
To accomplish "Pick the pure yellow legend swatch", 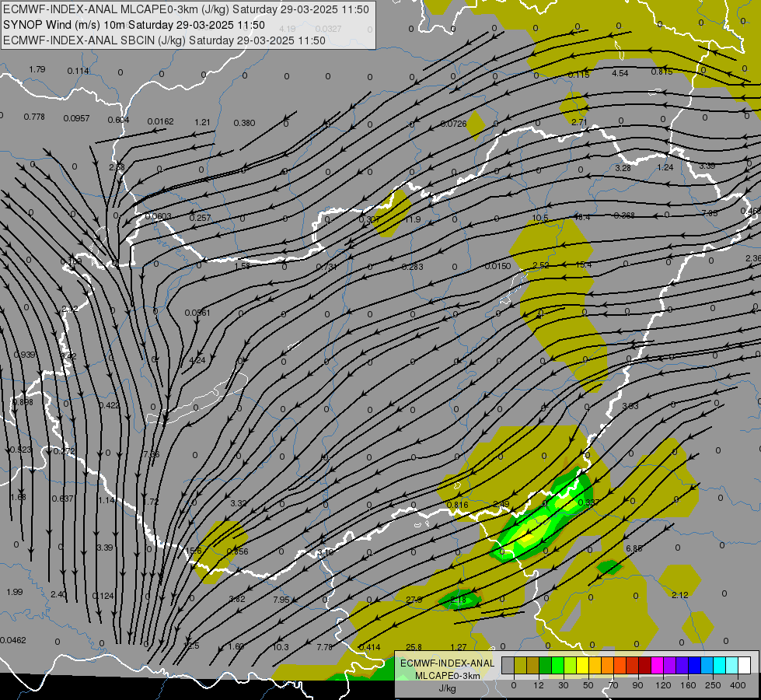I will coord(583,665).
